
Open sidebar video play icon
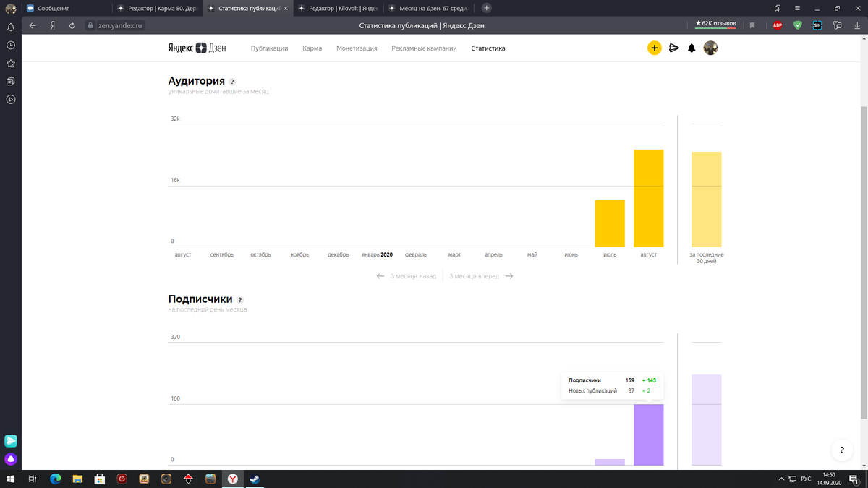point(11,100)
